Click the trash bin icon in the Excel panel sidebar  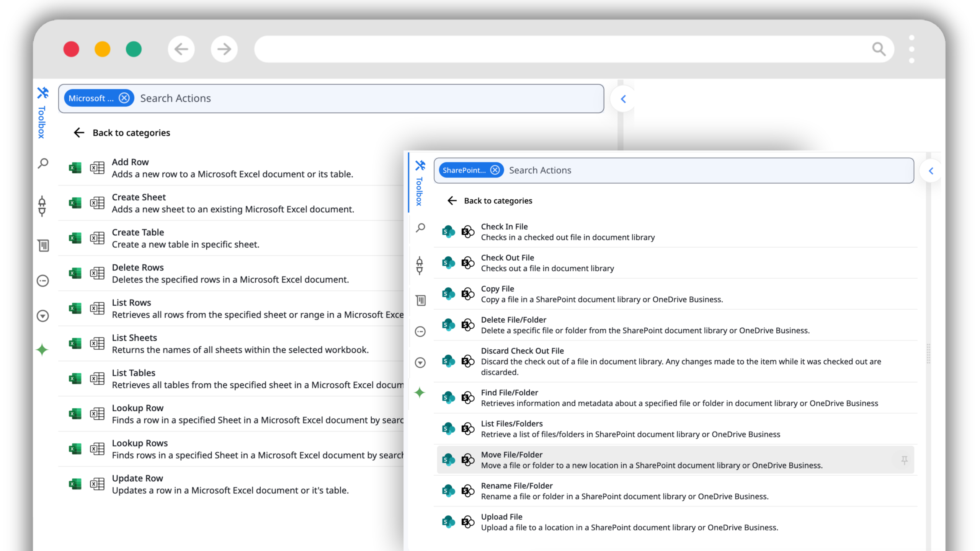pyautogui.click(x=43, y=245)
